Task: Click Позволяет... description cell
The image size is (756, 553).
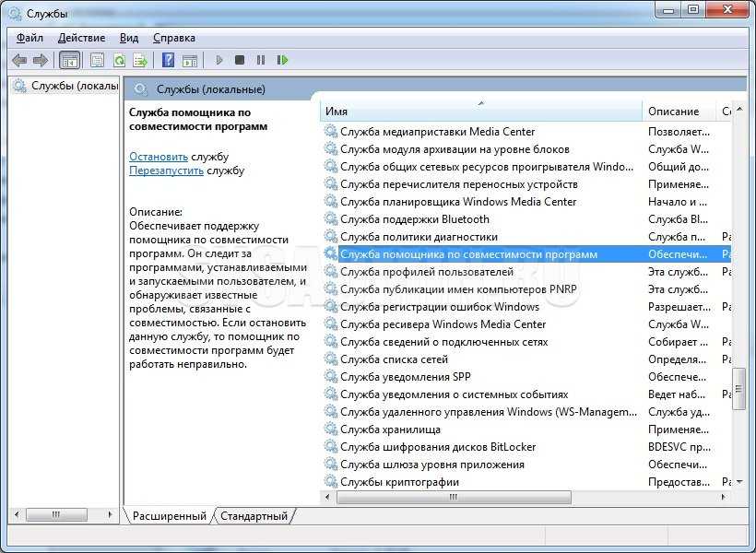Action: tap(679, 132)
